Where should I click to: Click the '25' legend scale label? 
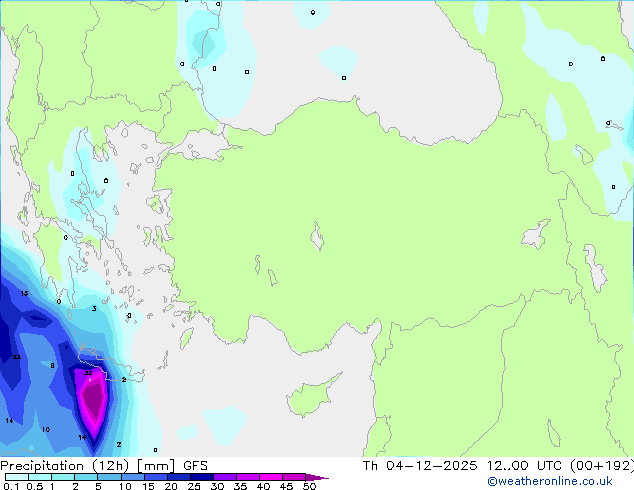coord(194,486)
